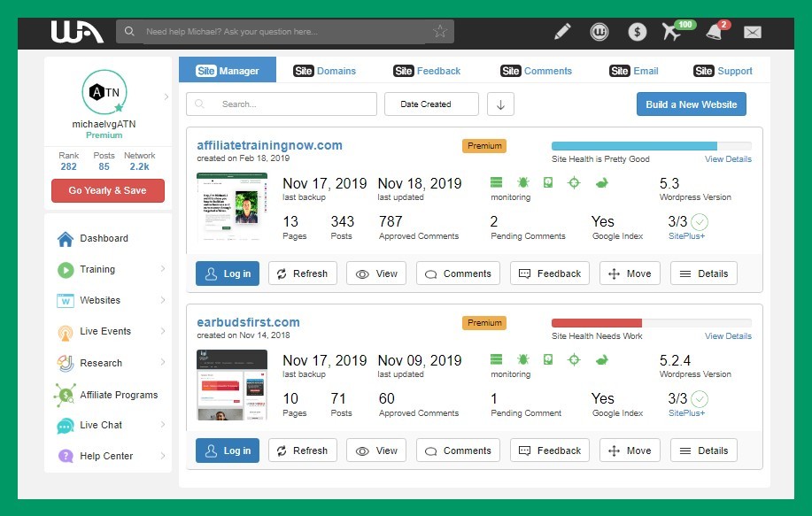Click the affiliatetrainingnow.com site thumbnail

pos(232,207)
